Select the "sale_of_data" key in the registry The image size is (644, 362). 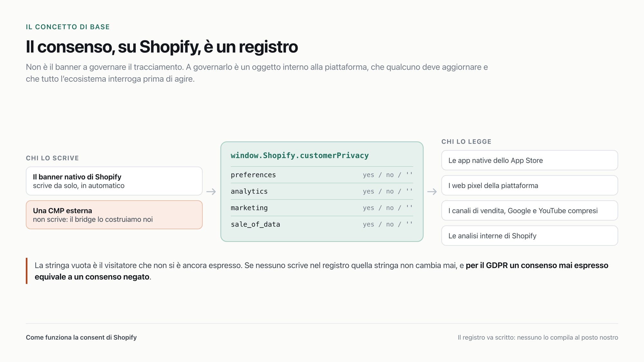(255, 224)
